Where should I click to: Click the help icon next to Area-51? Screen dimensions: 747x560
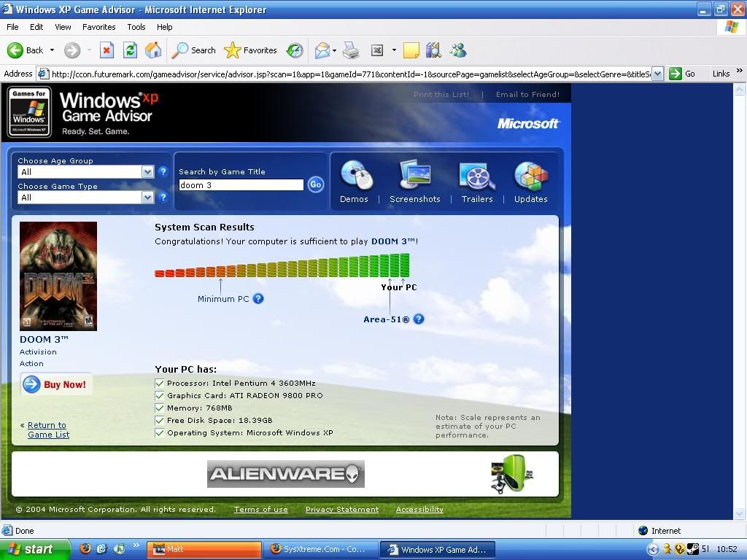point(419,319)
